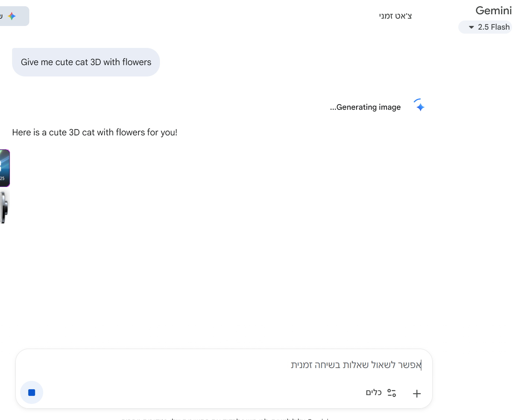Stop the response with the blue square button
Viewport: 515px width, 420px height.
pos(31,393)
